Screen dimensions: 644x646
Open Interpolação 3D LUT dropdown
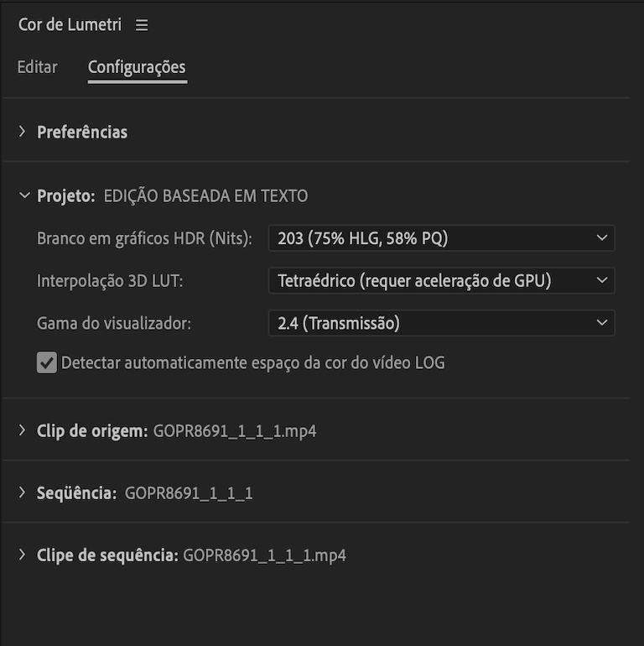click(x=441, y=280)
